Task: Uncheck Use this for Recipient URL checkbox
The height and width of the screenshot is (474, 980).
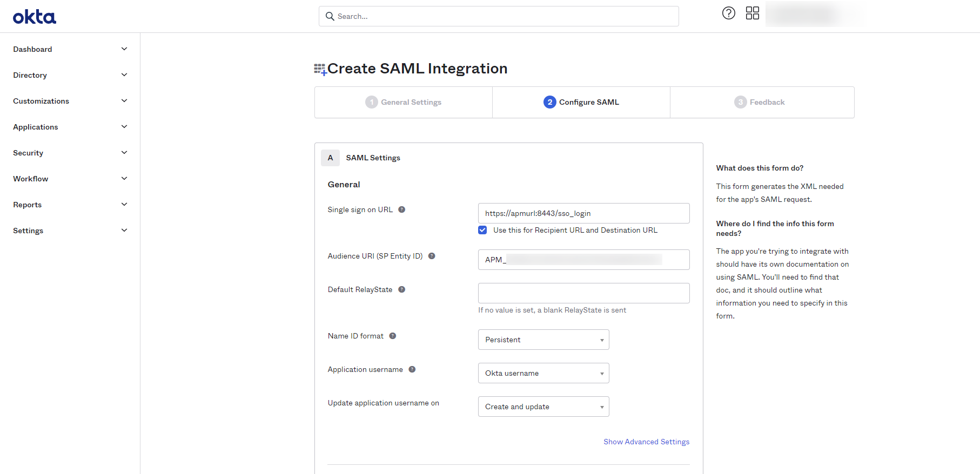Action: [482, 231]
